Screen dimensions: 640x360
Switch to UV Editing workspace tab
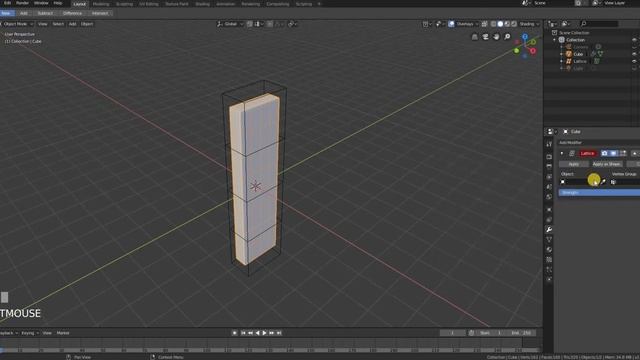point(149,4)
